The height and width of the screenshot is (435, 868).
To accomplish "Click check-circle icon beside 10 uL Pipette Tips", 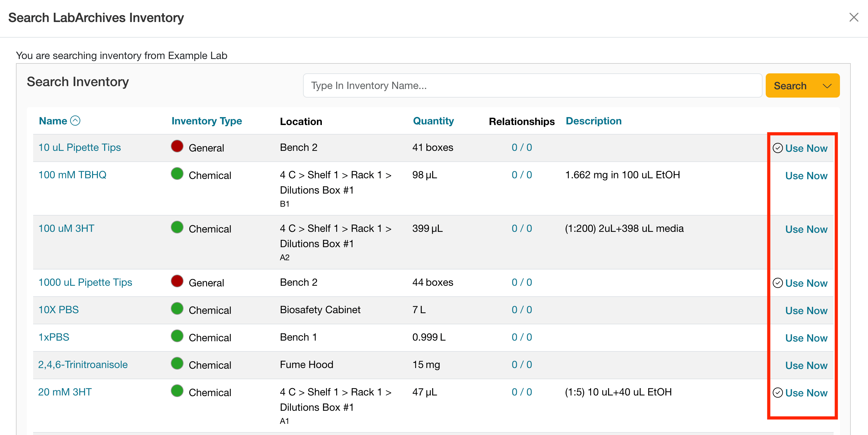I will pos(778,148).
